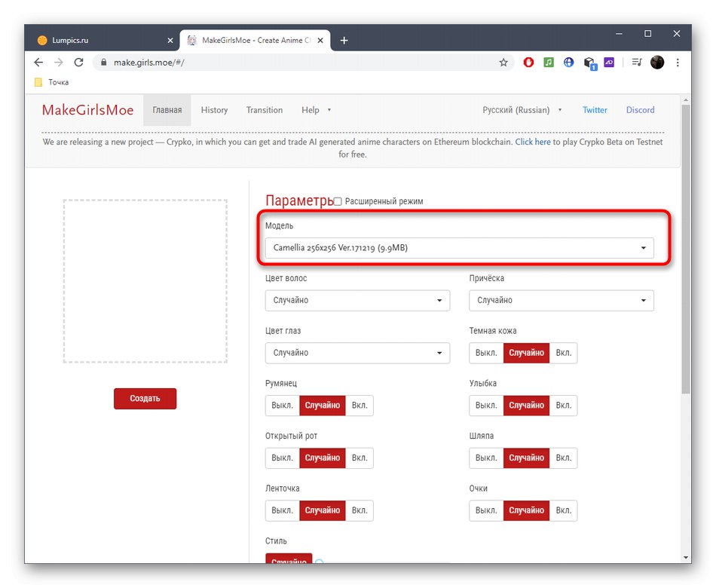Open the cube extension with badge
This screenshot has height=588, width=716.
pyautogui.click(x=589, y=63)
